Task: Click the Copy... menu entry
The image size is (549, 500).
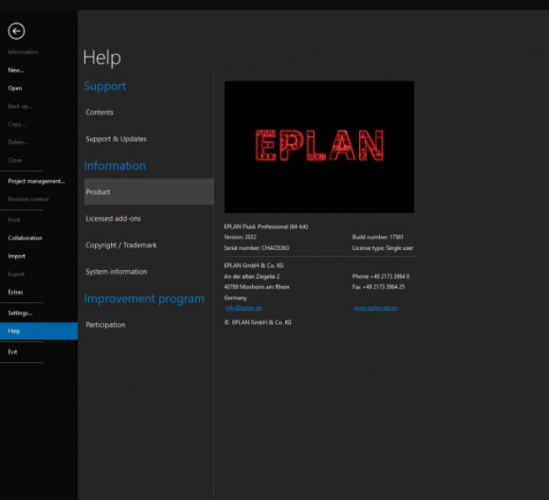Action: click(17, 124)
